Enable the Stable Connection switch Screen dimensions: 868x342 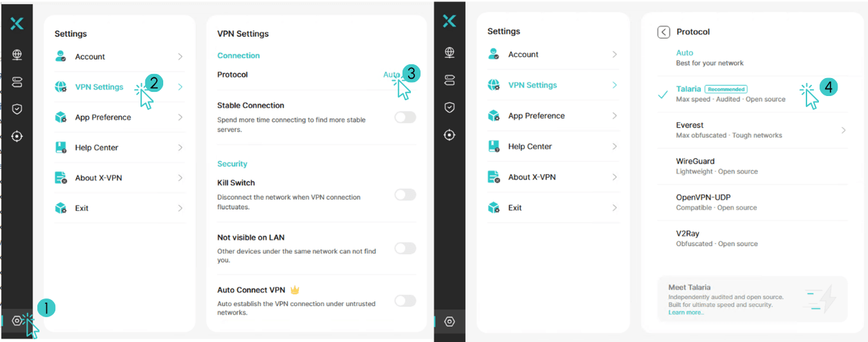coord(405,117)
